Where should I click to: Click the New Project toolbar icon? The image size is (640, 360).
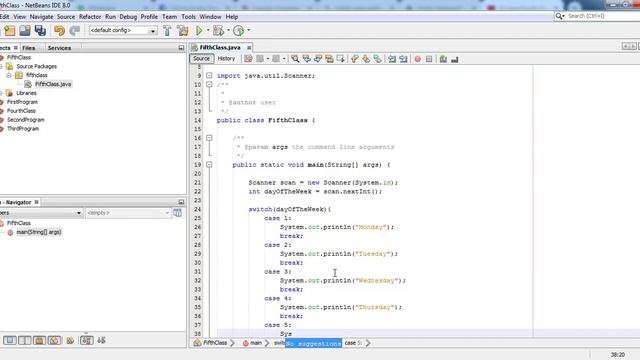[9, 31]
